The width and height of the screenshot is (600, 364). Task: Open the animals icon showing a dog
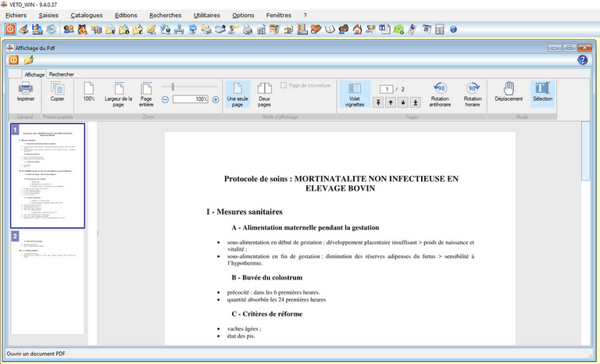(x=82, y=30)
